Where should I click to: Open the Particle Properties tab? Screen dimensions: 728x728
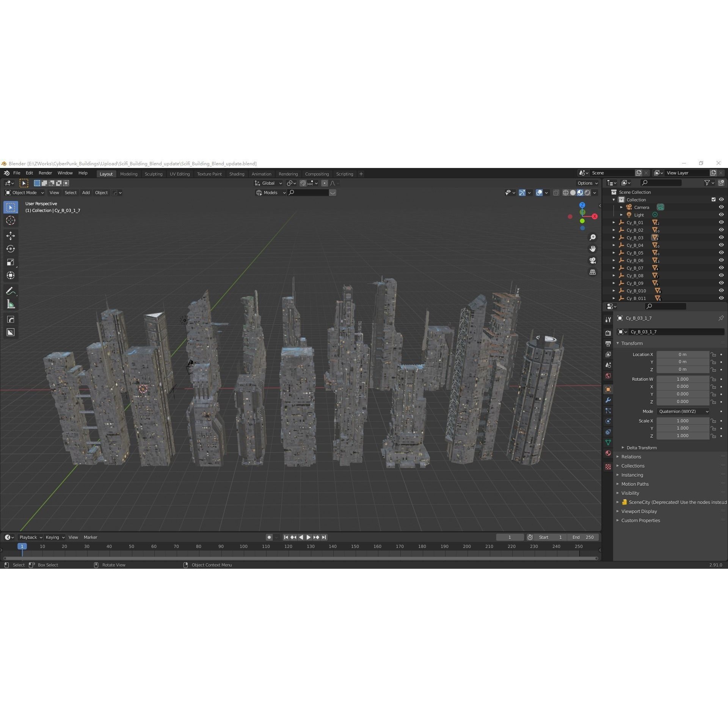click(608, 411)
